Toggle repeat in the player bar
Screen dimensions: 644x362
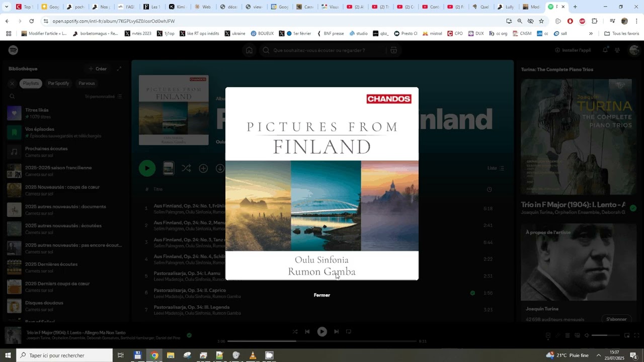(x=348, y=331)
